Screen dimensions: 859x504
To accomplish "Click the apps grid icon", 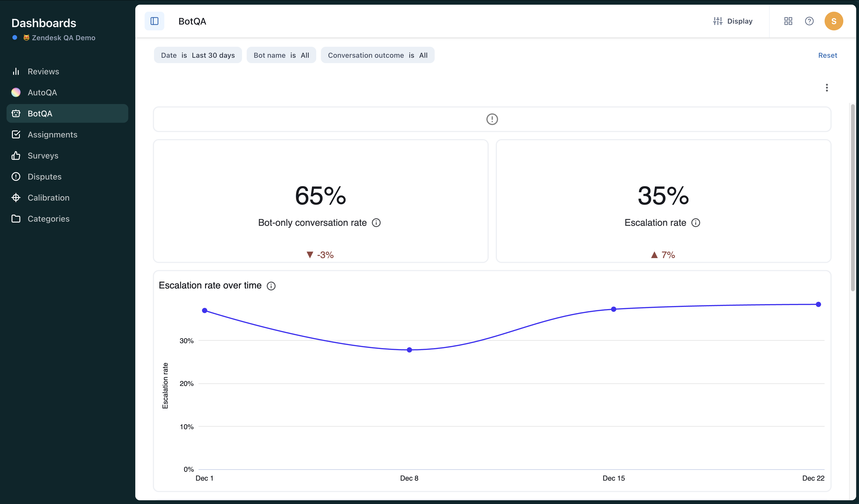I will (x=788, y=21).
